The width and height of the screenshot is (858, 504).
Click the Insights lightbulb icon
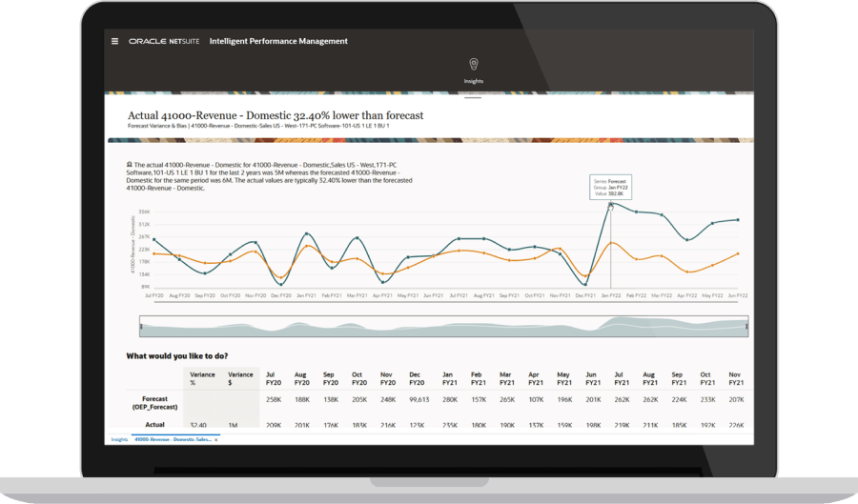[473, 64]
